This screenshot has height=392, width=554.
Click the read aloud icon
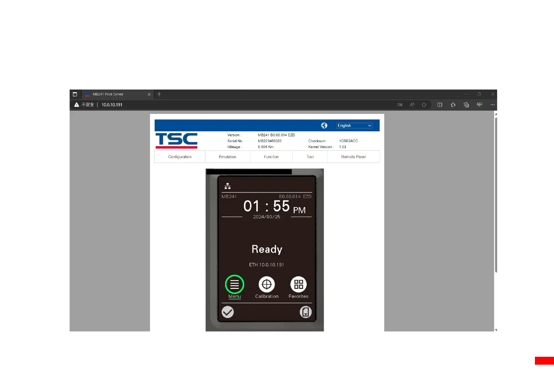(412, 105)
